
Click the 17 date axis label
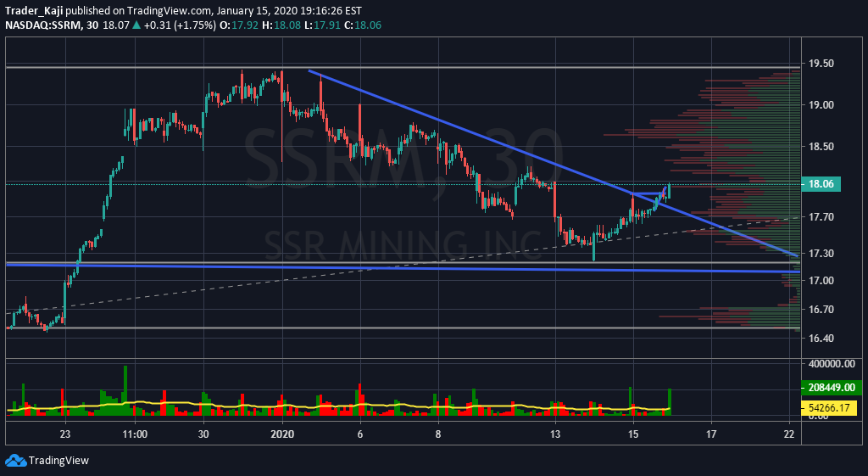coord(711,434)
